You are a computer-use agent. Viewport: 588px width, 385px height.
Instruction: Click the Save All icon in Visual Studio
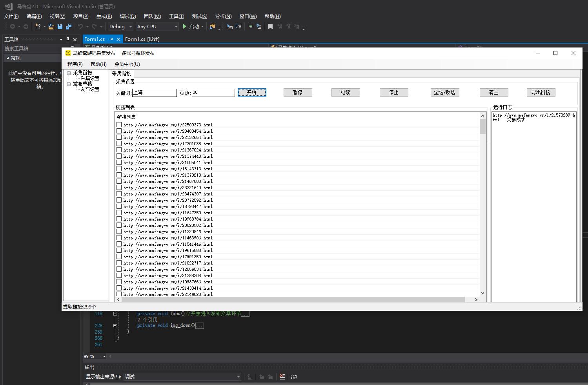point(69,26)
